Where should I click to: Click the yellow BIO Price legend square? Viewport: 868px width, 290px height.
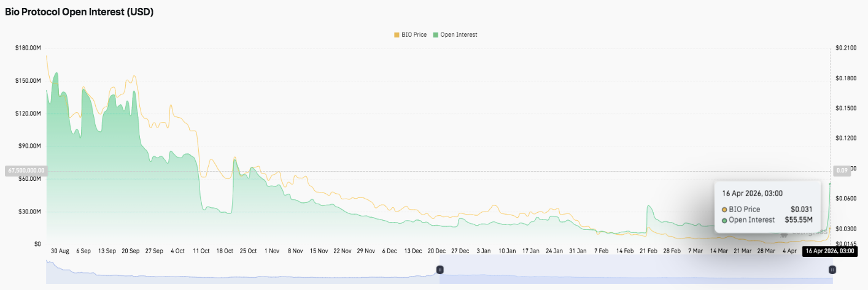[x=397, y=35]
